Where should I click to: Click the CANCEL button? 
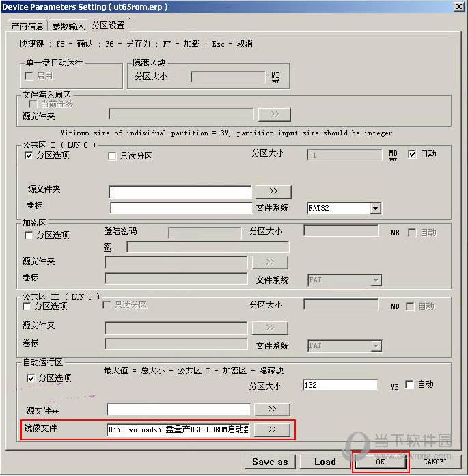(x=435, y=462)
